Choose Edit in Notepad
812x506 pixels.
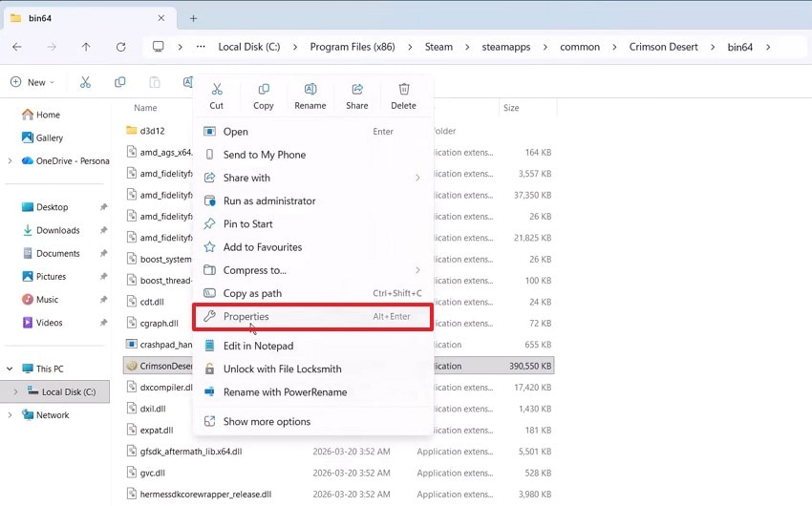312,346
